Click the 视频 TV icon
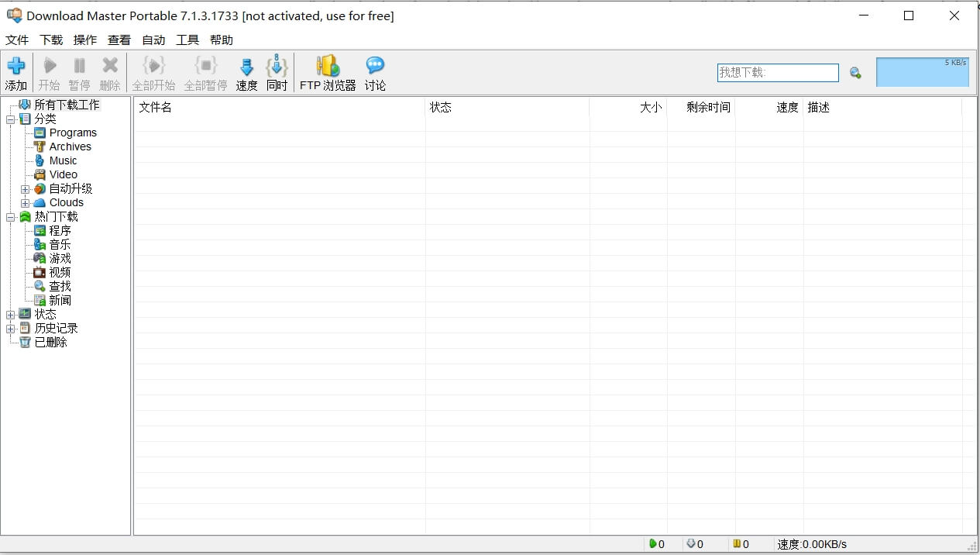Image resolution: width=980 pixels, height=555 pixels. click(x=40, y=272)
